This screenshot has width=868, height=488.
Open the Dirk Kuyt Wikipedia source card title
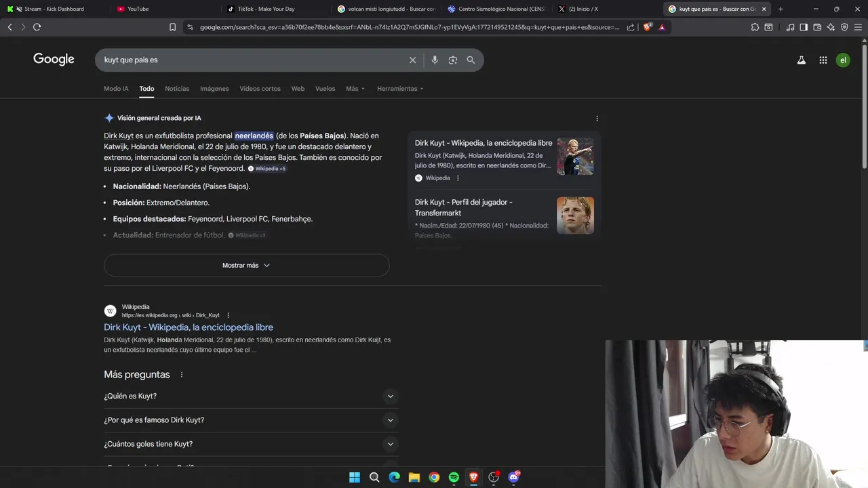484,143
